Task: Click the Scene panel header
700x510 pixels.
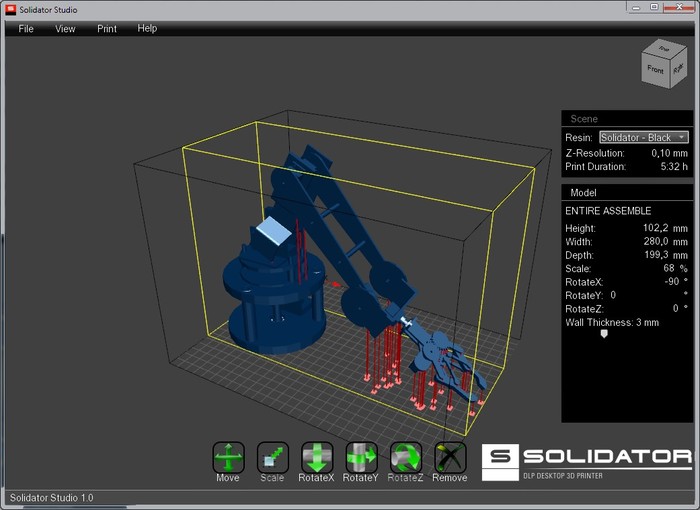Action: [x=627, y=119]
